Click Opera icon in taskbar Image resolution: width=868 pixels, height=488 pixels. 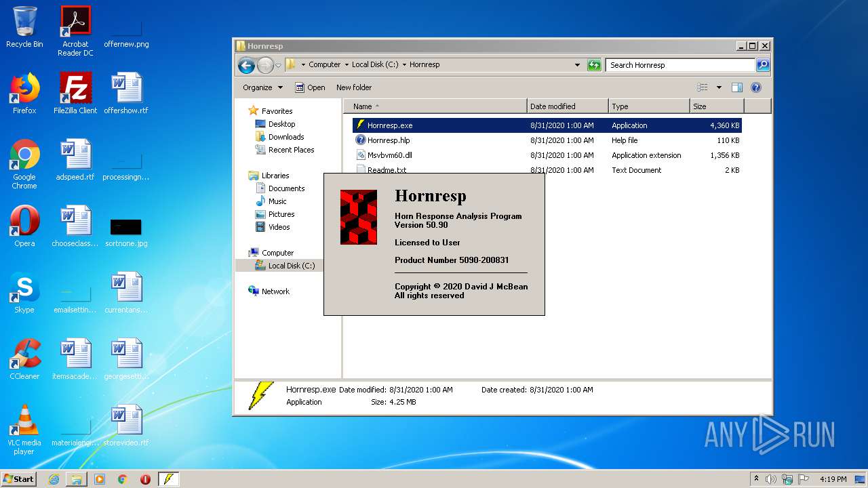pos(145,479)
